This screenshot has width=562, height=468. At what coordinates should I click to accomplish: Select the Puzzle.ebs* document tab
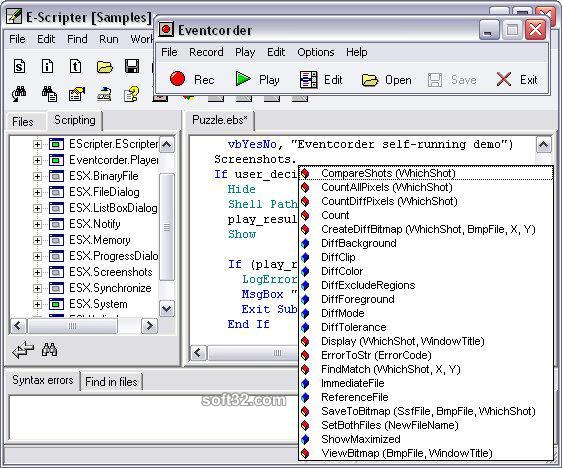coord(219,120)
